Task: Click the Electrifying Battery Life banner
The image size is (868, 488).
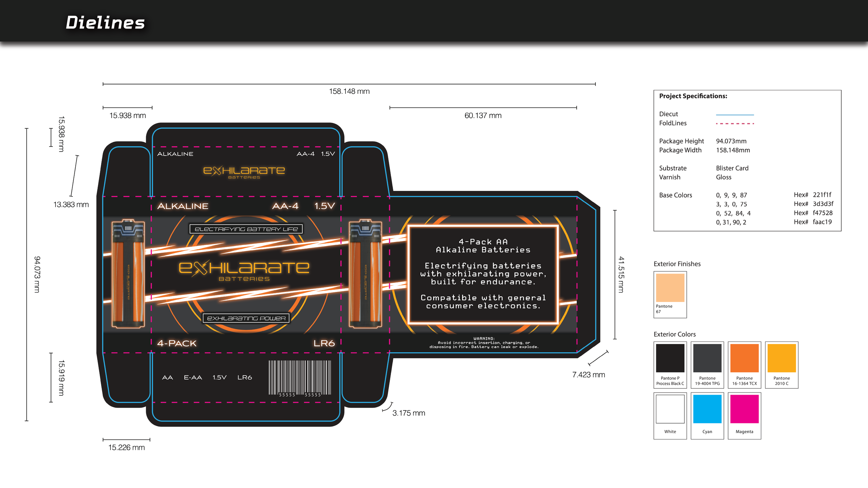Action: 246,229
